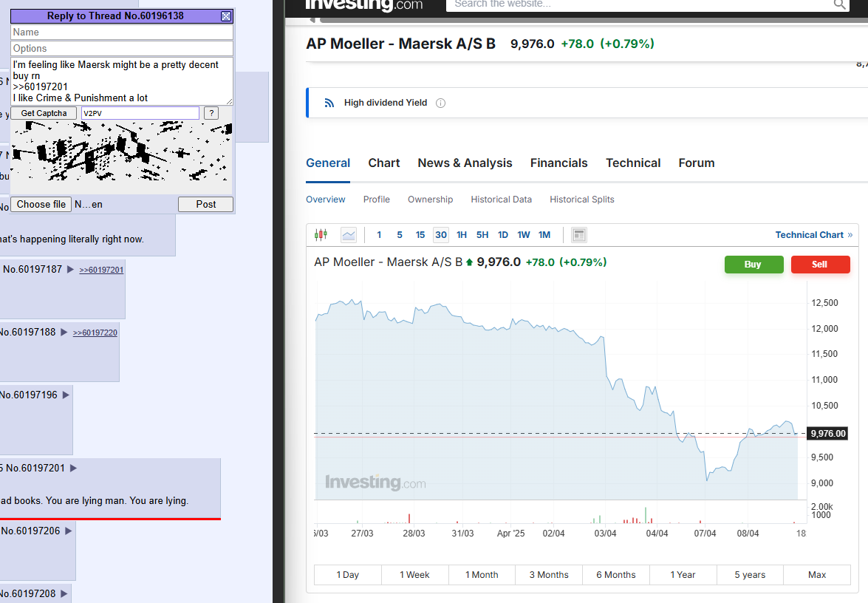Click the green Buy button
Image resolution: width=868 pixels, height=603 pixels.
point(754,265)
